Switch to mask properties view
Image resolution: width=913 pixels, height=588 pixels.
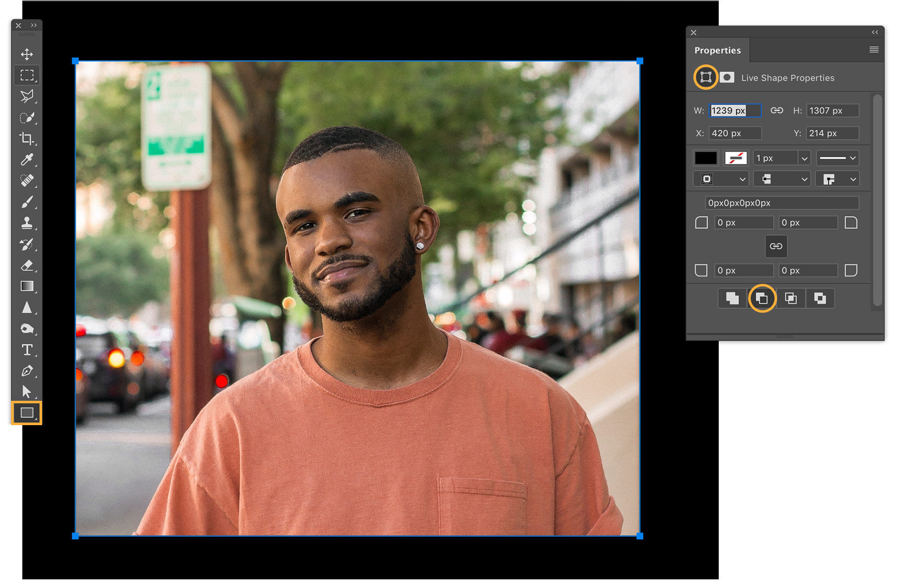pos(727,77)
